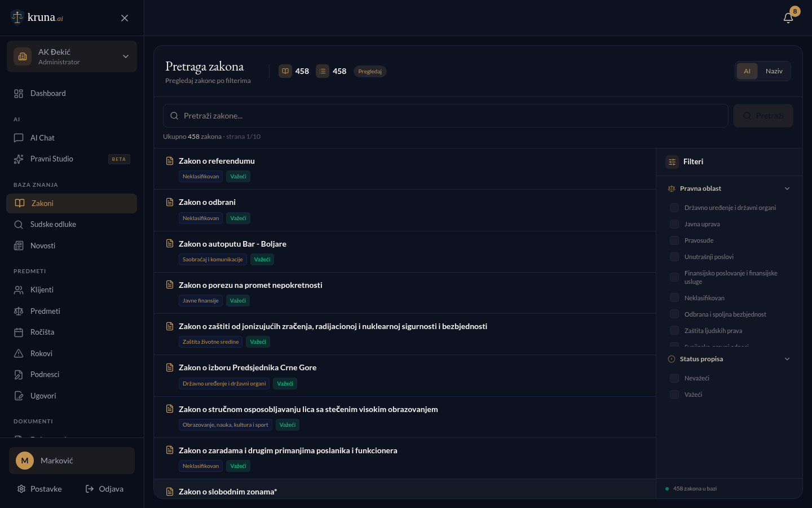812x508 pixels.
Task: Click the Pregledaj button
Action: point(370,72)
